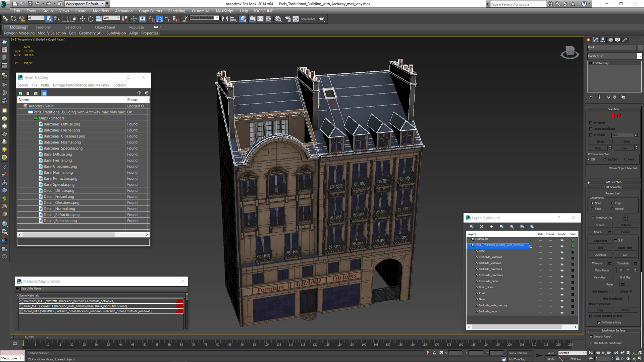Toggle the Editable Poly modifier icon
The image size is (644, 362).
590,63
